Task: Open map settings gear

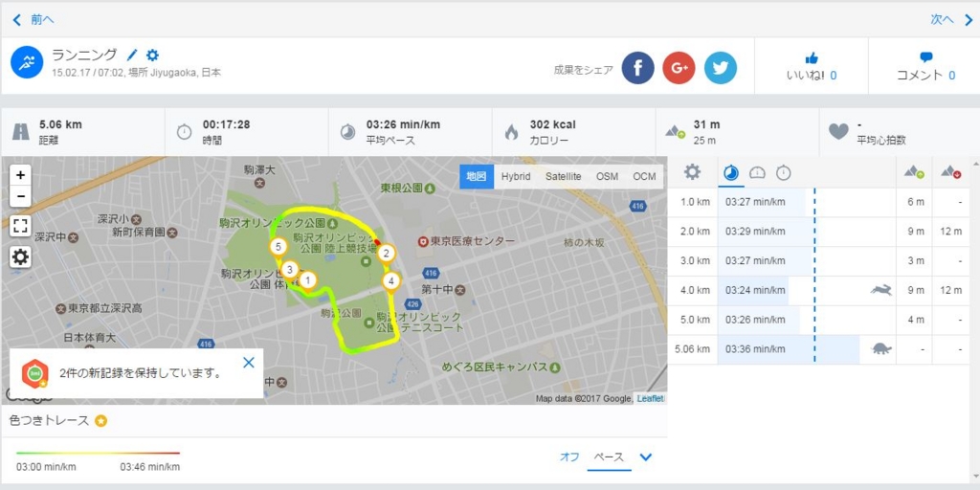Action: click(21, 256)
